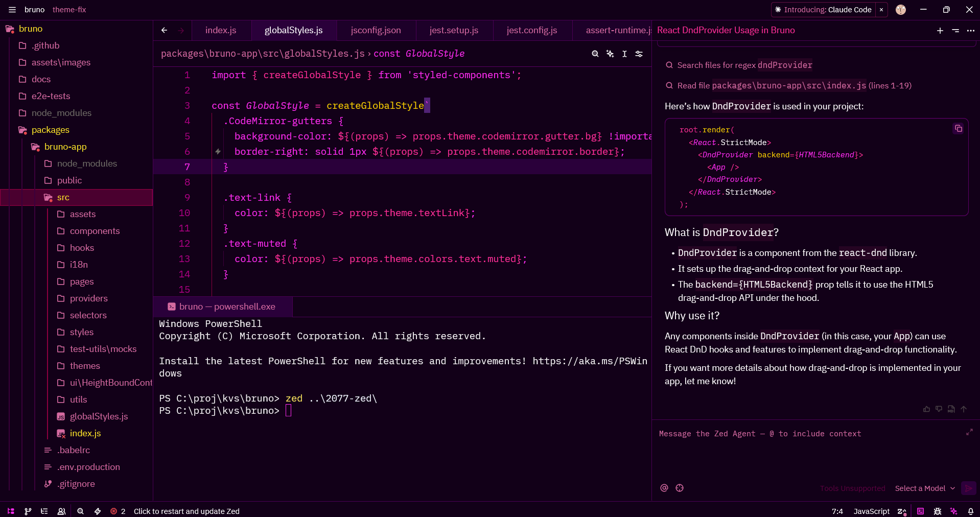980x517 pixels.
Task: Open the code actions lightning status icon
Action: point(97,511)
